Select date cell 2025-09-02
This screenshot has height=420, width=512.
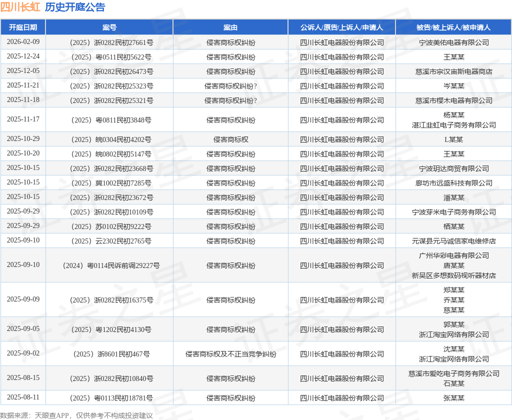[x=23, y=353]
